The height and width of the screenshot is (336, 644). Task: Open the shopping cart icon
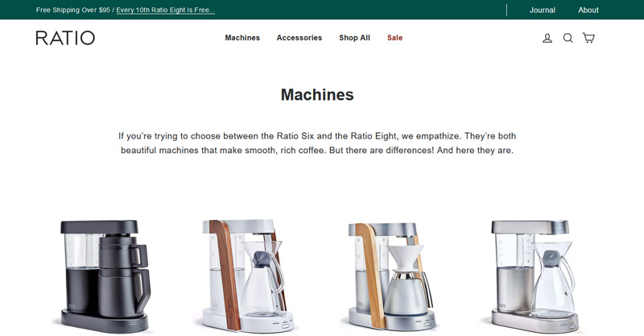(x=588, y=38)
